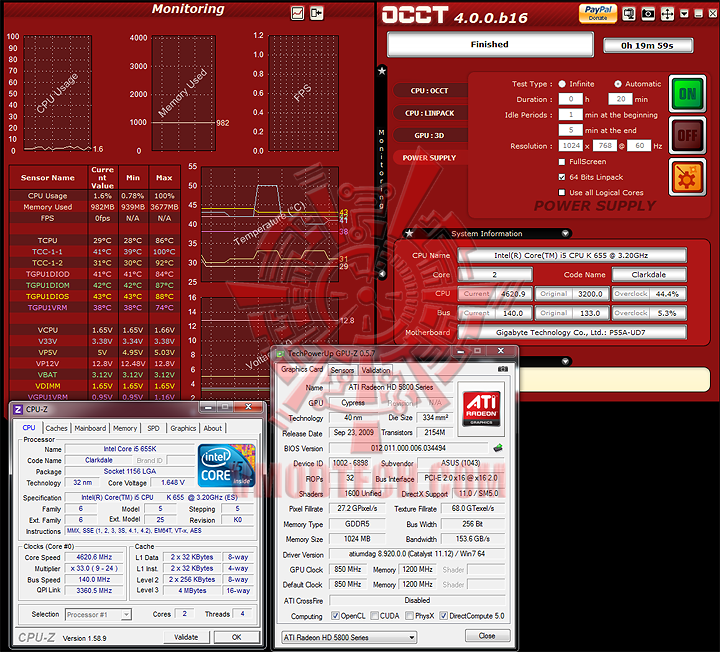Select the Infinite test type radio
The image size is (720, 652).
click(562, 84)
